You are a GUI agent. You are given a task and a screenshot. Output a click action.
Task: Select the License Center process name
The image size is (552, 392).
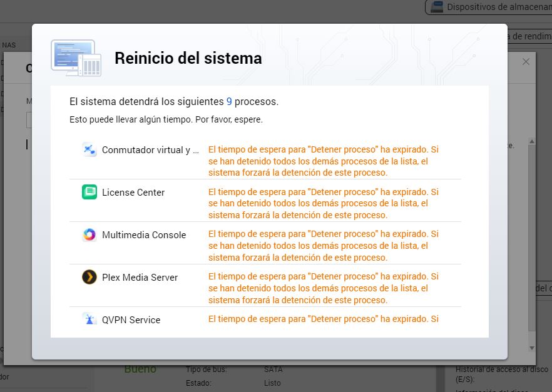(133, 193)
